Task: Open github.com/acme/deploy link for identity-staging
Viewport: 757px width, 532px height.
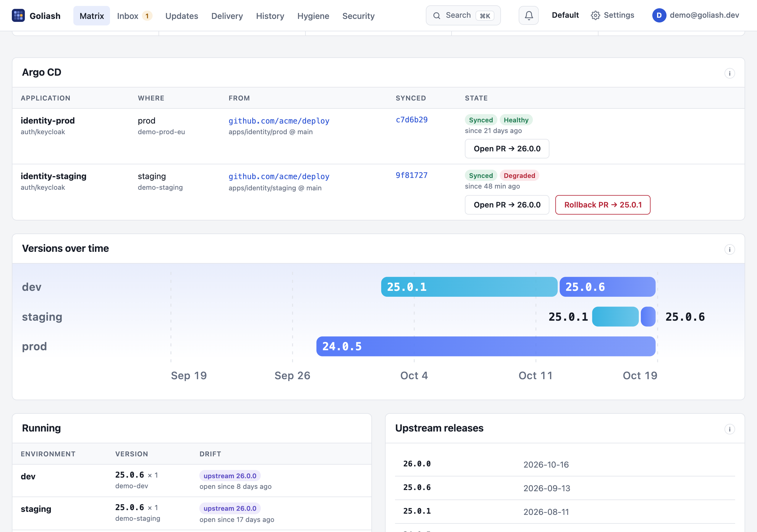Action: 279,176
